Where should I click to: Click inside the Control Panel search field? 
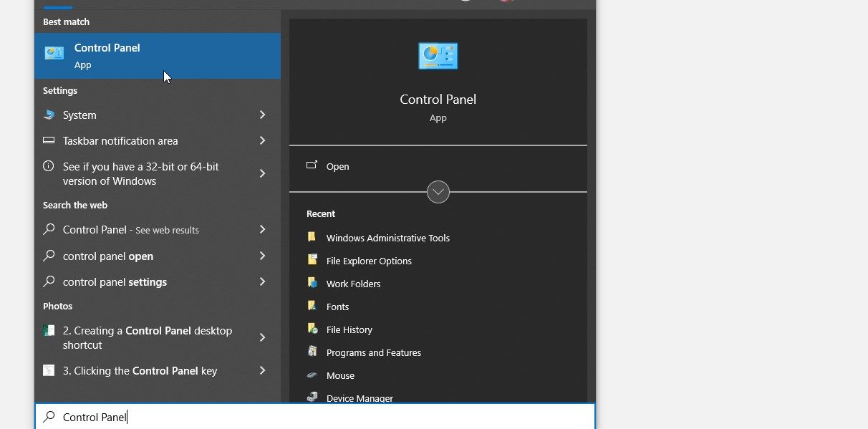179,417
